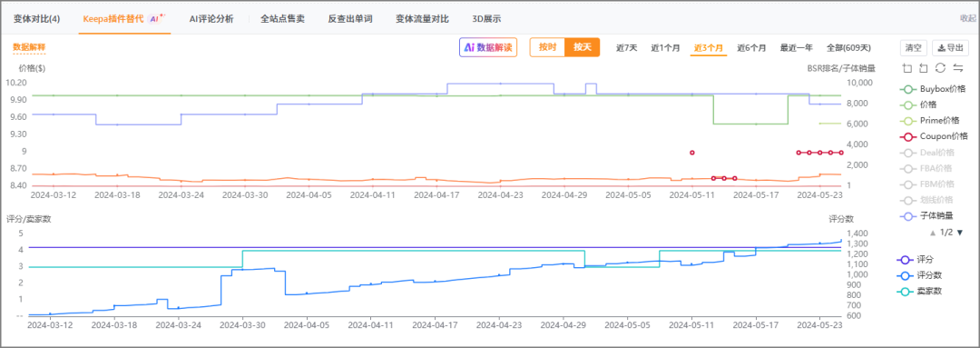980x348 pixels.
Task: Click the 1/2 legend page indicator
Action: 946,233
